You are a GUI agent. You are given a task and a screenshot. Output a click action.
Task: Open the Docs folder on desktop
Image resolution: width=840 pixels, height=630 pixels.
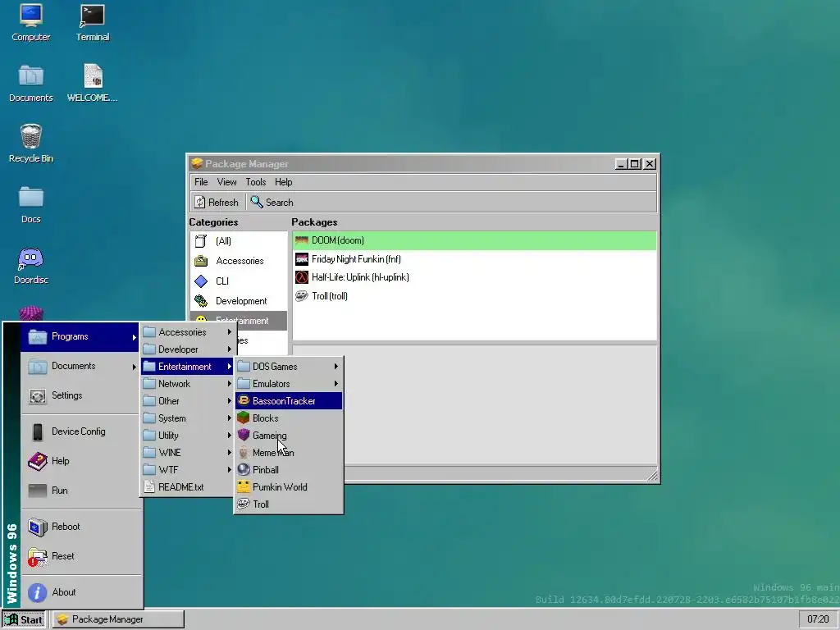click(x=30, y=204)
